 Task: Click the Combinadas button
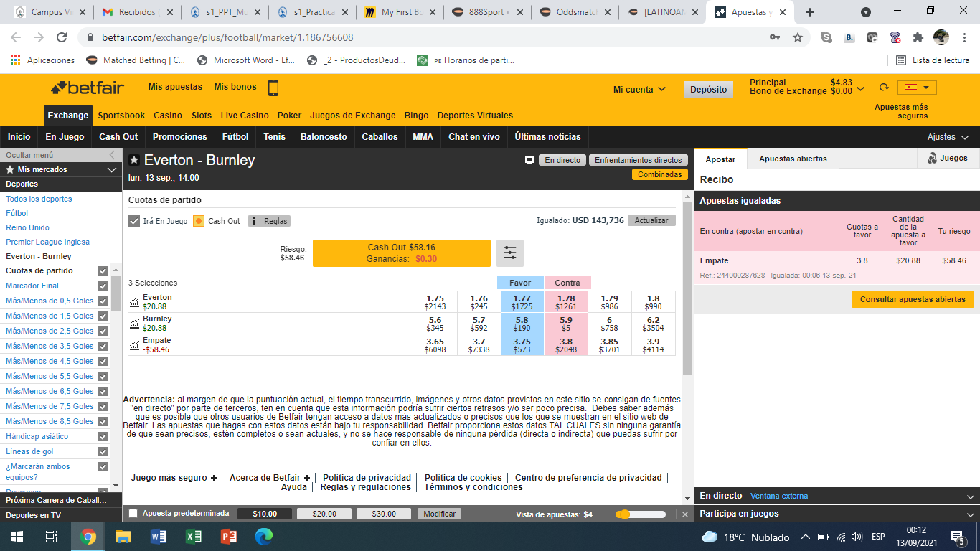pos(660,174)
